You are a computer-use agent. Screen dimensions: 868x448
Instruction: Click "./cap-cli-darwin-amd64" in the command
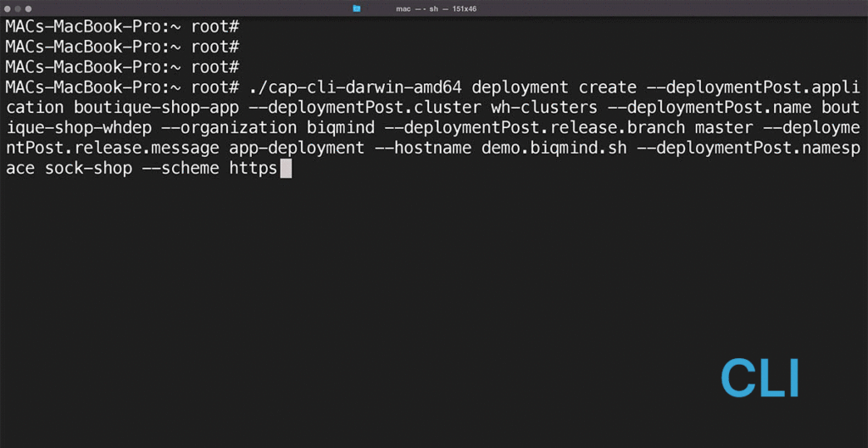click(353, 87)
